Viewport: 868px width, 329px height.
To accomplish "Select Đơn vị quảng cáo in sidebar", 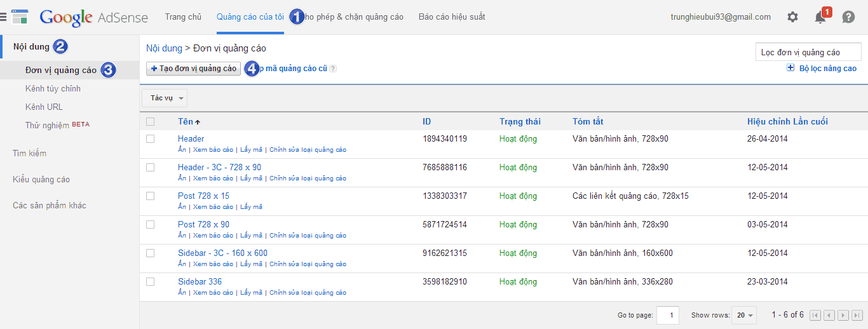I will 61,70.
